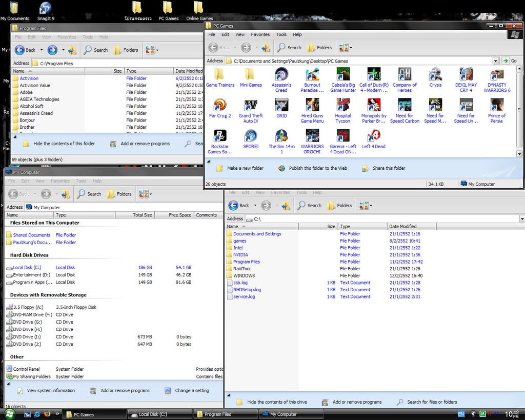Select the Prince of Persia icon
Screen dimensions: 525x420
point(496,106)
